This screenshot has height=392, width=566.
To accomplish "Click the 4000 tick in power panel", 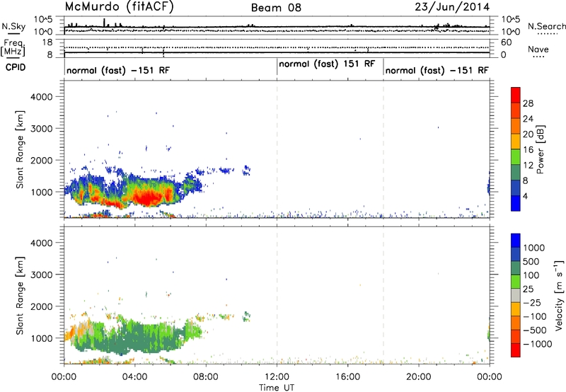I will (41, 97).
